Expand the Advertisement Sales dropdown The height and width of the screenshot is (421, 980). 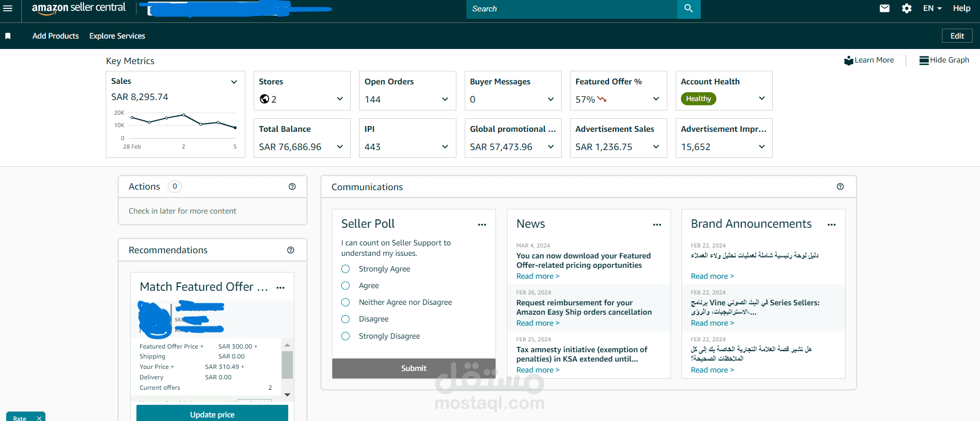(656, 147)
